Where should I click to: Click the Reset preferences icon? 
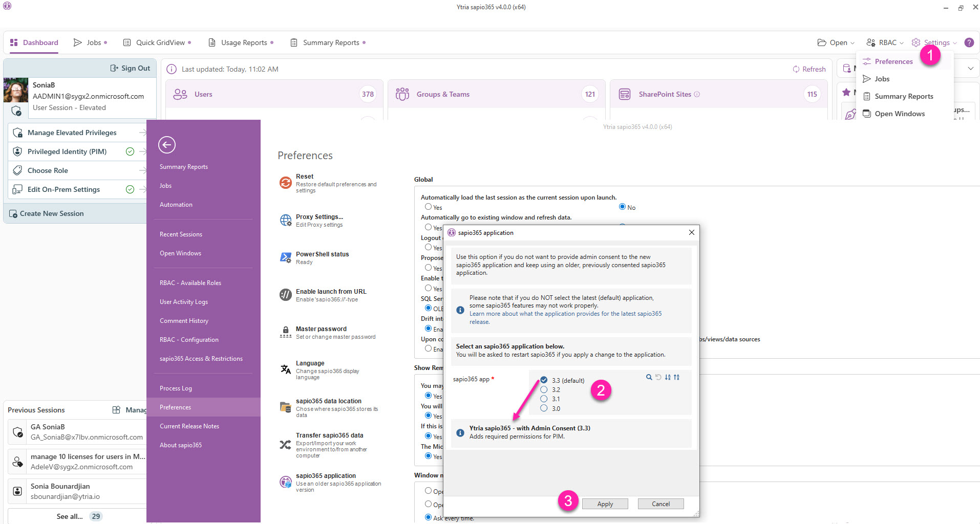285,183
